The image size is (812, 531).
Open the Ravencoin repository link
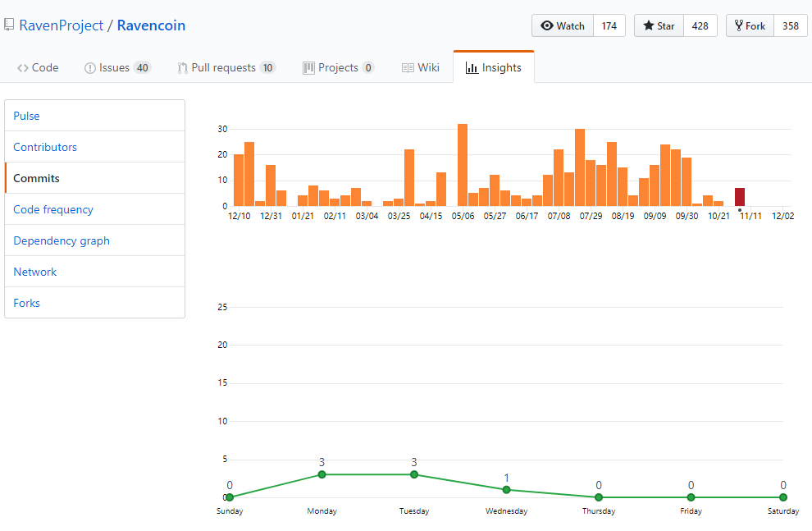click(151, 25)
